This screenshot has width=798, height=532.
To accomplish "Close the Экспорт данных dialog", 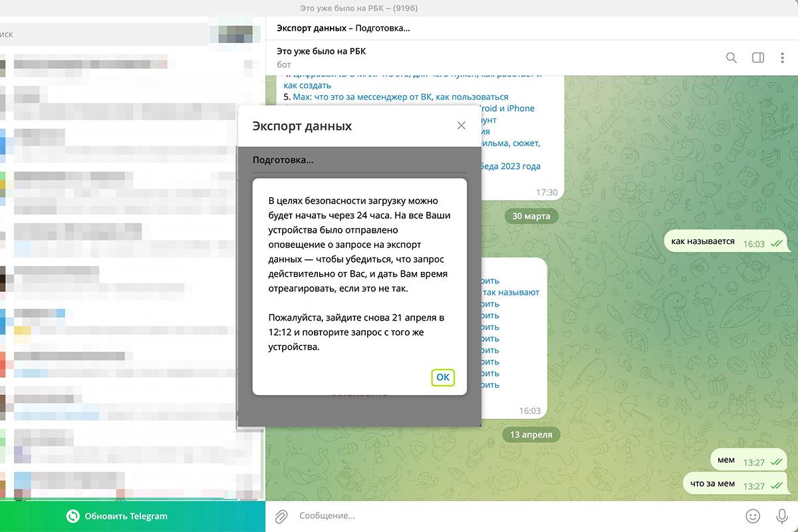I will 461,126.
